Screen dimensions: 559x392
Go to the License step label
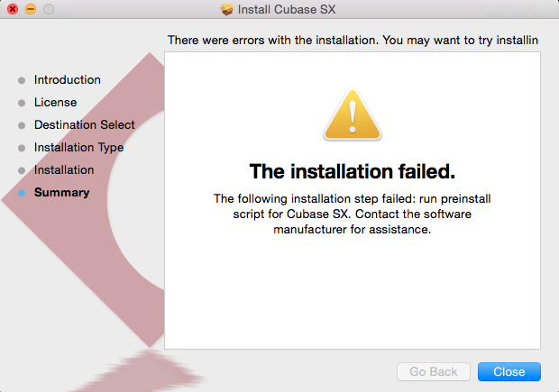(56, 103)
